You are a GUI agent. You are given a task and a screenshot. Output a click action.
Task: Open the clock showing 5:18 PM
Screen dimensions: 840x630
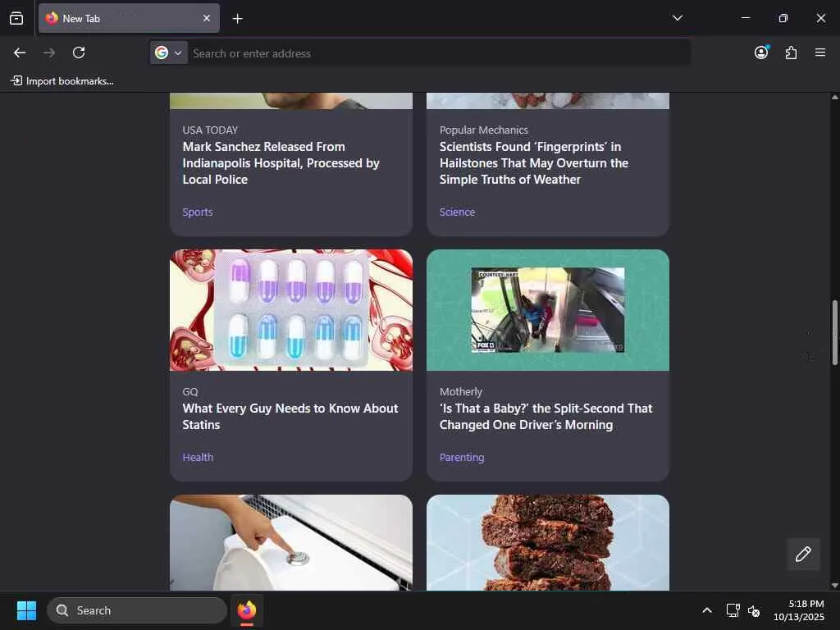(x=799, y=610)
